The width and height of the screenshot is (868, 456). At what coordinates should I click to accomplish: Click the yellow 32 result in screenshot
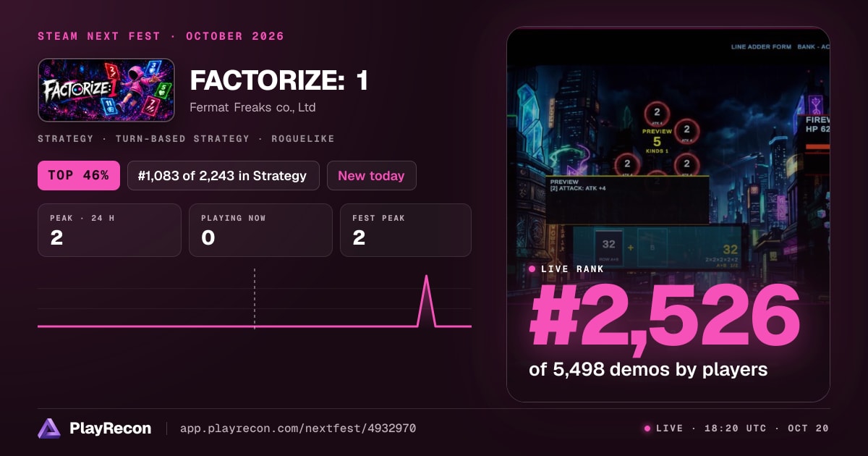pyautogui.click(x=730, y=249)
